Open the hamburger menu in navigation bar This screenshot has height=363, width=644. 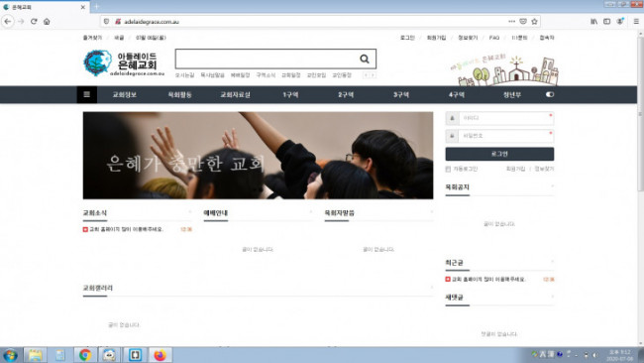pyautogui.click(x=86, y=94)
